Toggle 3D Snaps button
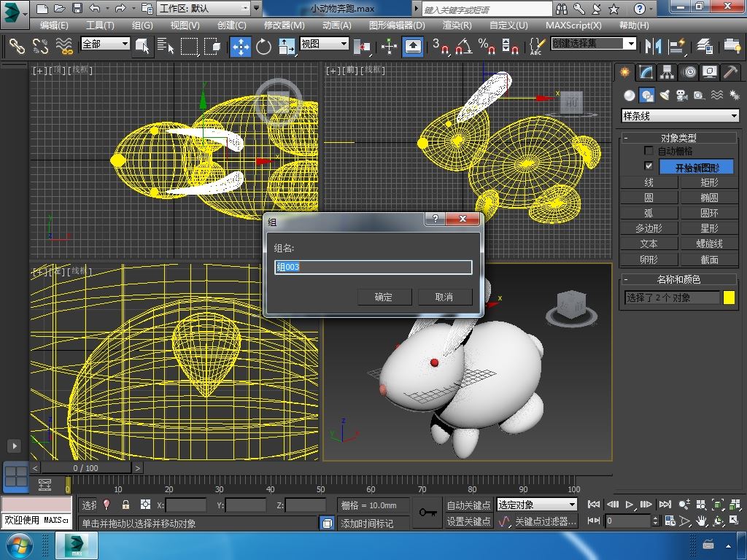Image resolution: width=747 pixels, height=560 pixels. (x=441, y=46)
